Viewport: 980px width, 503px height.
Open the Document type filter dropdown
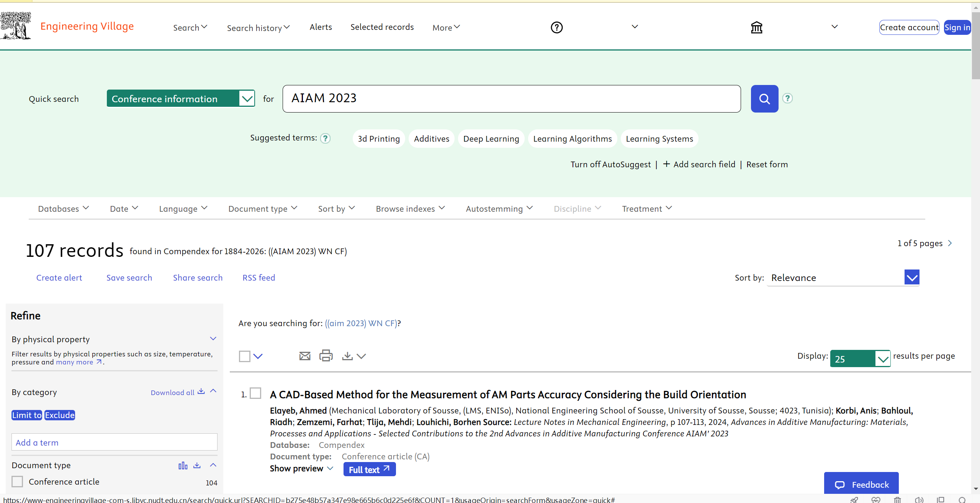click(263, 209)
